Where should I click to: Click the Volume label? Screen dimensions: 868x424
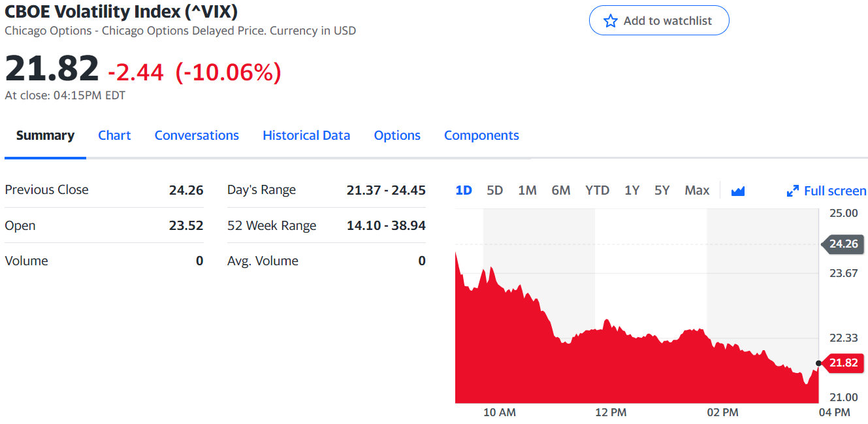(x=26, y=261)
